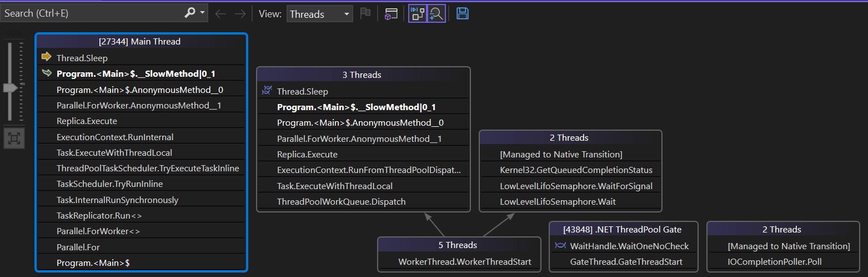Click the save diagram icon

point(462,14)
